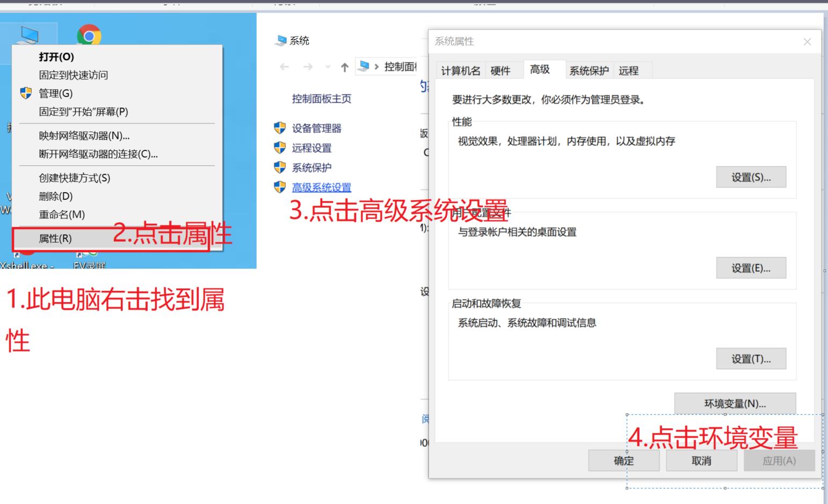Select 固定到快速访问 in the context menu
Viewport: 828px width, 504px height.
(x=117, y=75)
